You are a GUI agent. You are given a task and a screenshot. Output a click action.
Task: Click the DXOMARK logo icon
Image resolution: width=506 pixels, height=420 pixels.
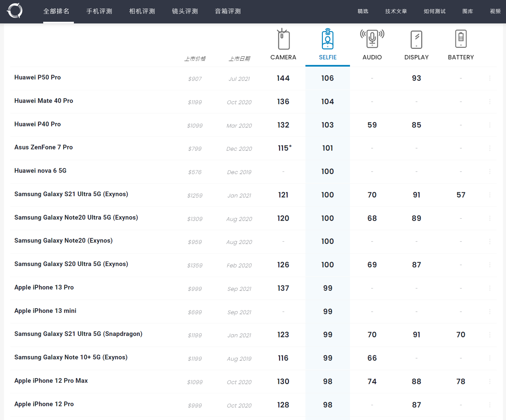(x=15, y=11)
